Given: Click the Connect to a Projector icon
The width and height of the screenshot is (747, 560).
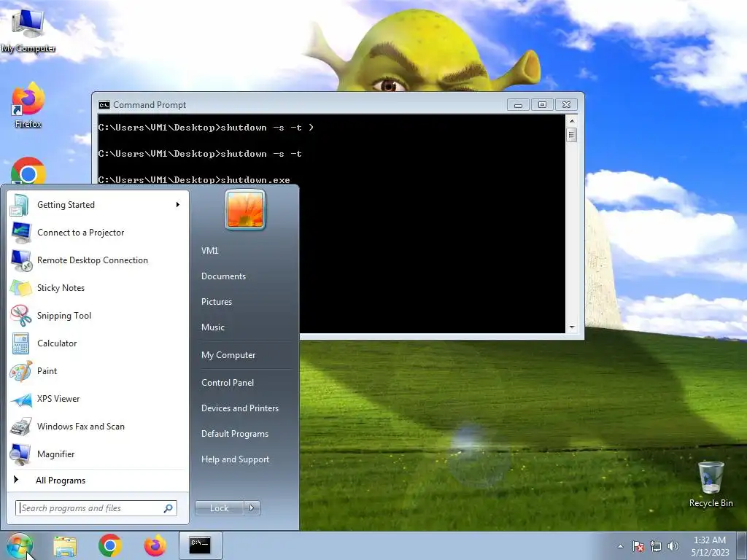Looking at the screenshot, I should pyautogui.click(x=21, y=233).
